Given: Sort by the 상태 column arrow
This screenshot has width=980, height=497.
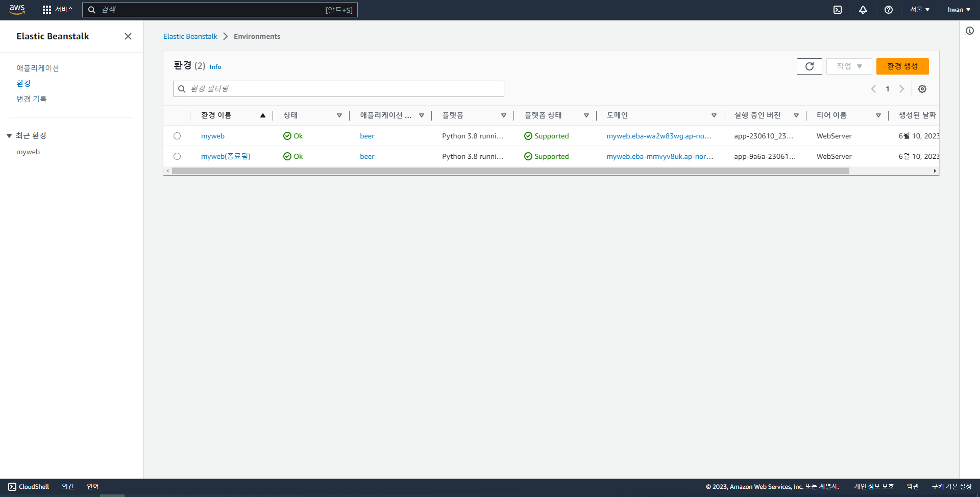Looking at the screenshot, I should [339, 115].
